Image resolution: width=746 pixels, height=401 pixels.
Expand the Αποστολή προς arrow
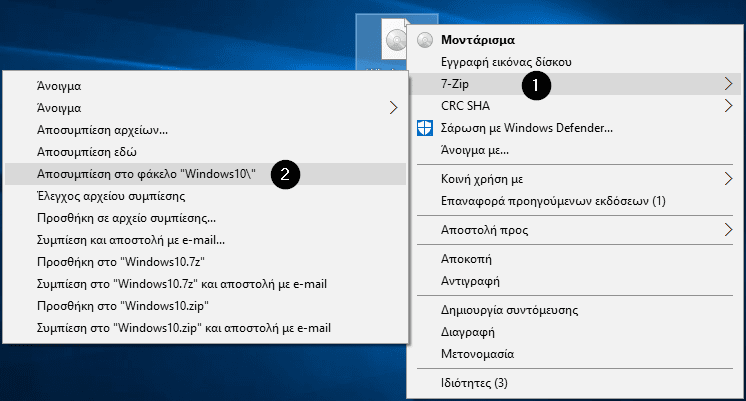[x=728, y=230]
